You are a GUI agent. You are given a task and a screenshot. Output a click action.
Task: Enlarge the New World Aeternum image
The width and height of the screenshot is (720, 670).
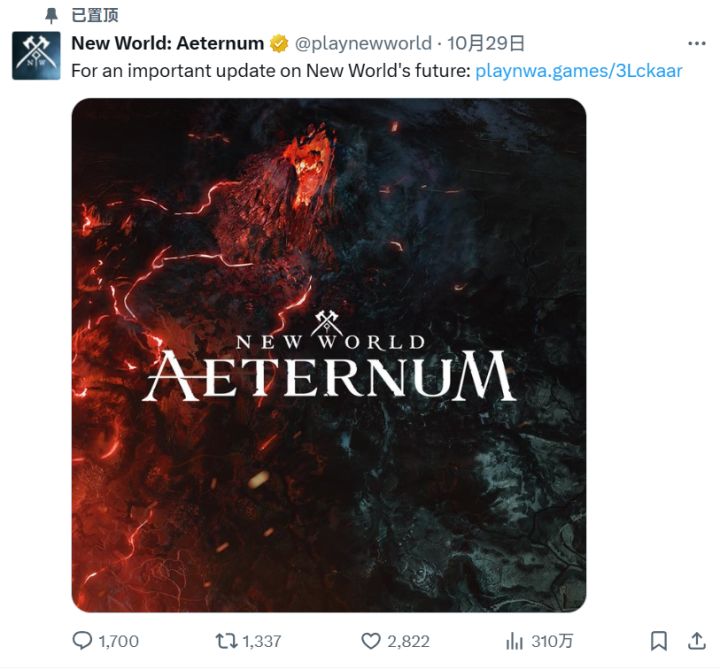pyautogui.click(x=328, y=355)
